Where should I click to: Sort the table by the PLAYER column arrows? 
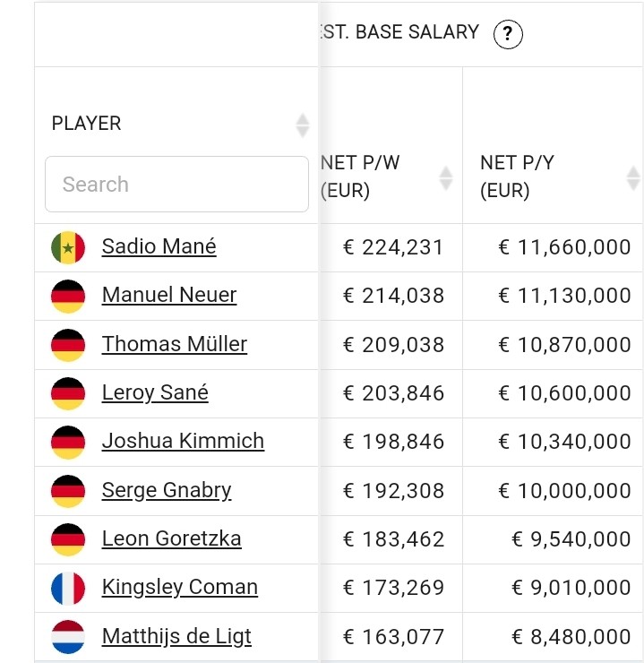click(303, 125)
